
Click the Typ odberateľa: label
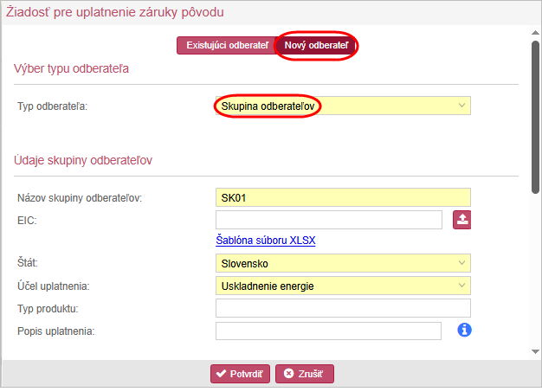[52, 106]
